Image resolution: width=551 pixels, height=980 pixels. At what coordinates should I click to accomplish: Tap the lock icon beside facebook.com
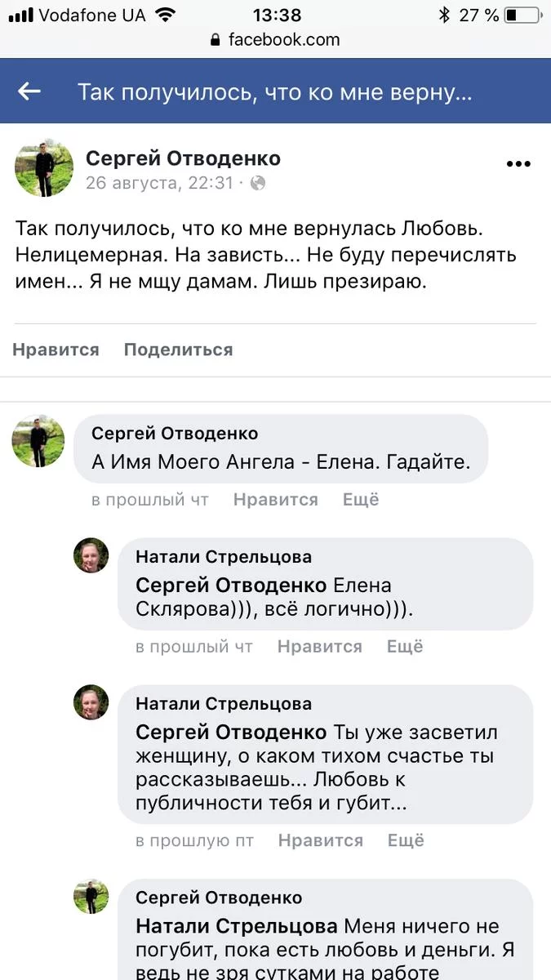coord(216,40)
